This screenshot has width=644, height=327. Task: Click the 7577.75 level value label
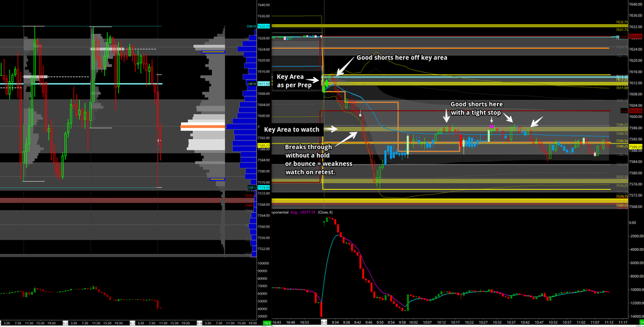click(621, 177)
